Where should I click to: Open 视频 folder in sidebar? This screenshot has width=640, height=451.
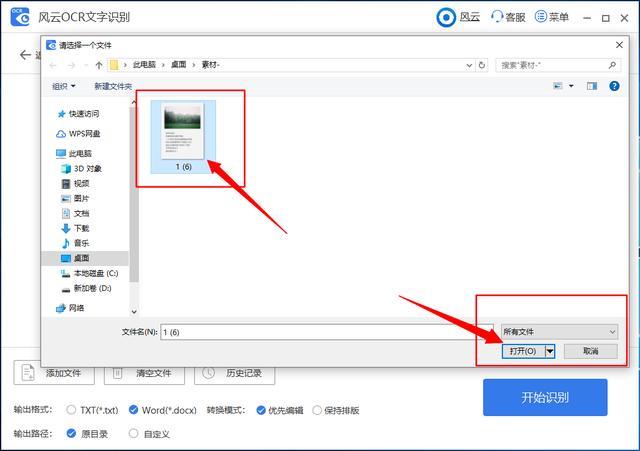(x=76, y=184)
